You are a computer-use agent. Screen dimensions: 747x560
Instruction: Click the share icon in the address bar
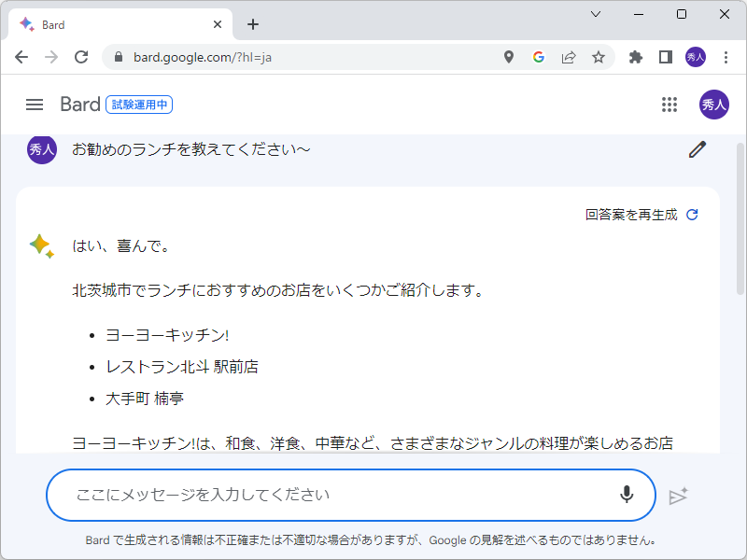(569, 57)
